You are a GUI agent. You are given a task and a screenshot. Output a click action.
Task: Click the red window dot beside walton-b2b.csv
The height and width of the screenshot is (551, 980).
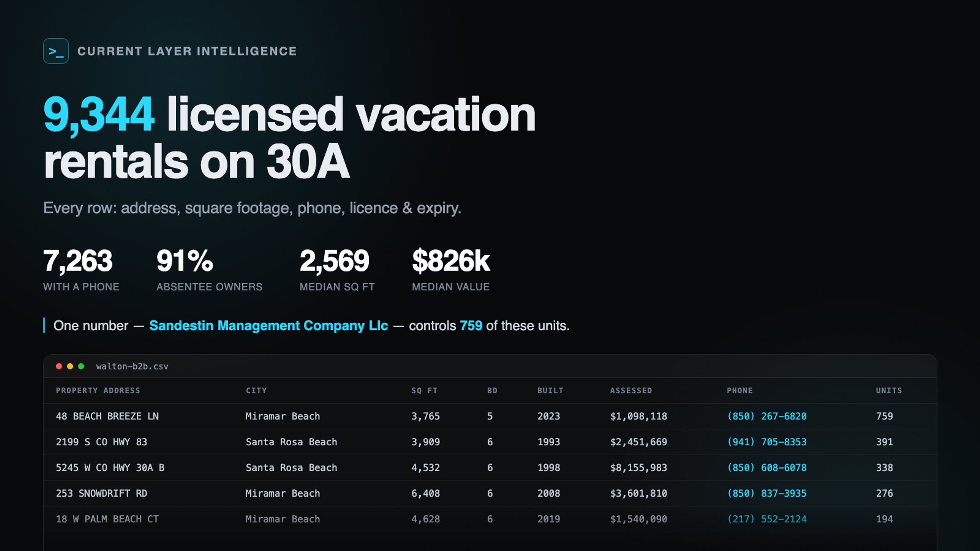point(59,366)
